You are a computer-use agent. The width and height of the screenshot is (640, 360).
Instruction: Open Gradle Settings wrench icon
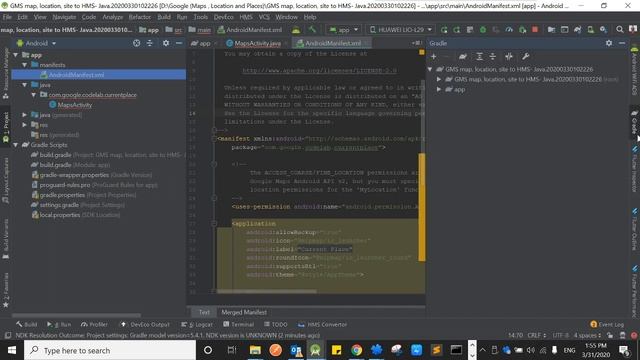coord(525,56)
